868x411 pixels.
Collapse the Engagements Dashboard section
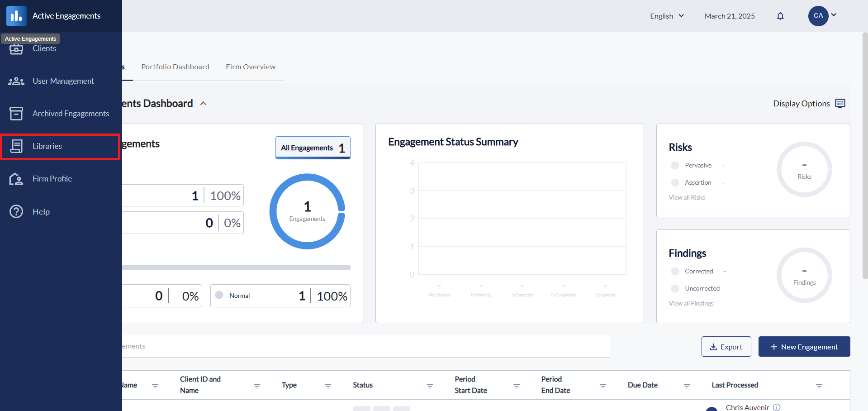(204, 104)
